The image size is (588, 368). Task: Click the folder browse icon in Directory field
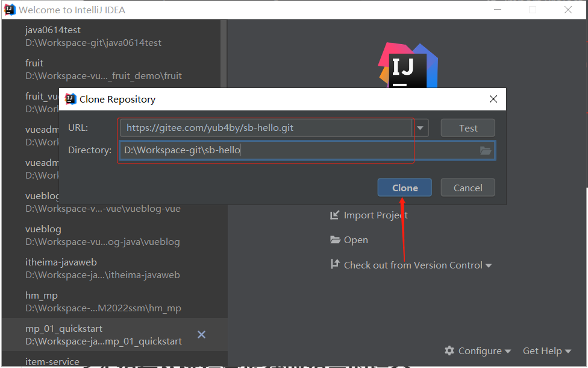pos(486,151)
